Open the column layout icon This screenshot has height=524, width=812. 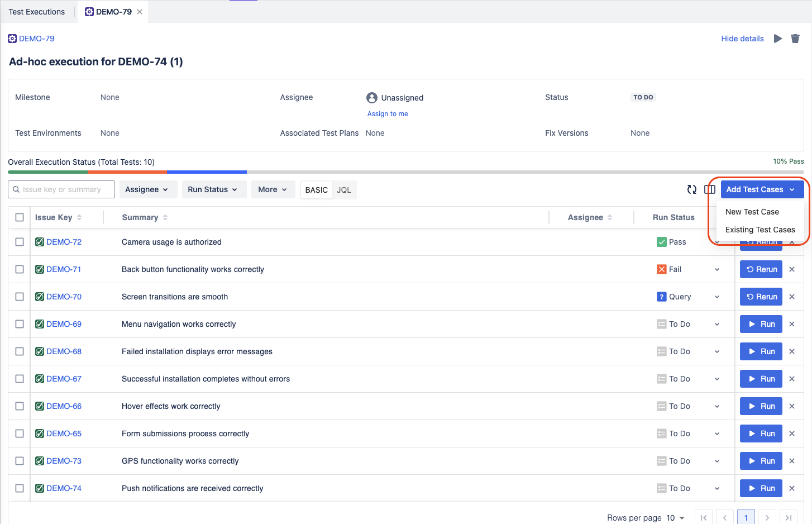(710, 189)
